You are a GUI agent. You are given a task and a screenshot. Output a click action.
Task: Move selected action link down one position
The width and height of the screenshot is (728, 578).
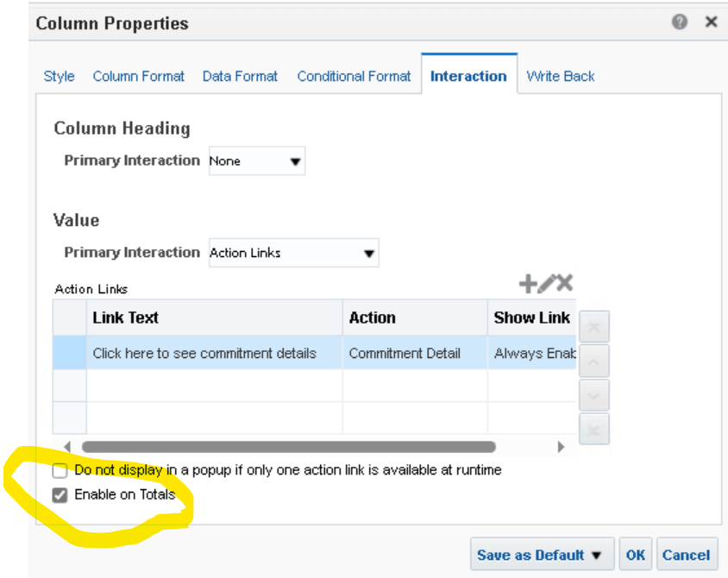(593, 396)
